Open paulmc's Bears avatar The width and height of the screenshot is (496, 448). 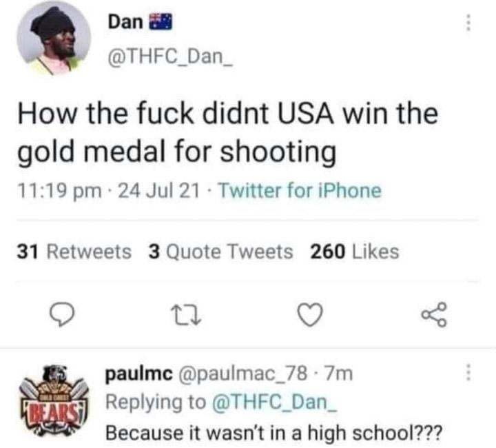[x=54, y=400]
